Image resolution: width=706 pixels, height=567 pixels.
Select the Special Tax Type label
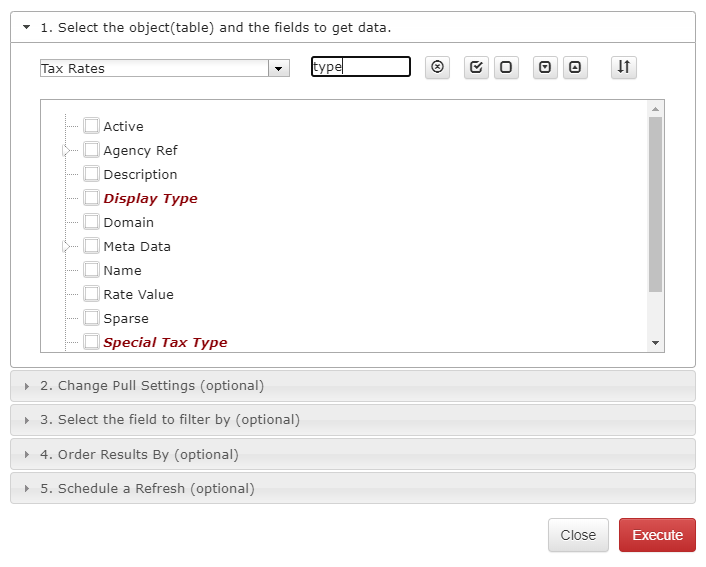coord(165,343)
